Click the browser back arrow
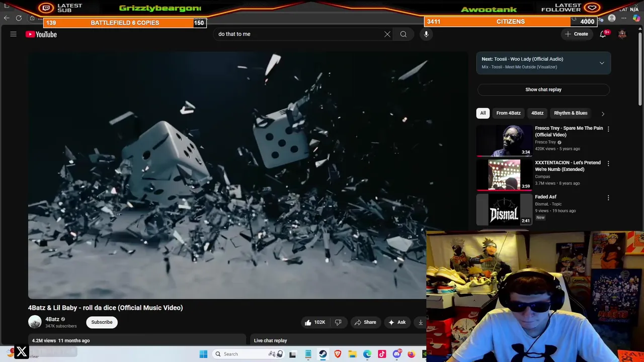This screenshot has width=644, height=362. 7,18
